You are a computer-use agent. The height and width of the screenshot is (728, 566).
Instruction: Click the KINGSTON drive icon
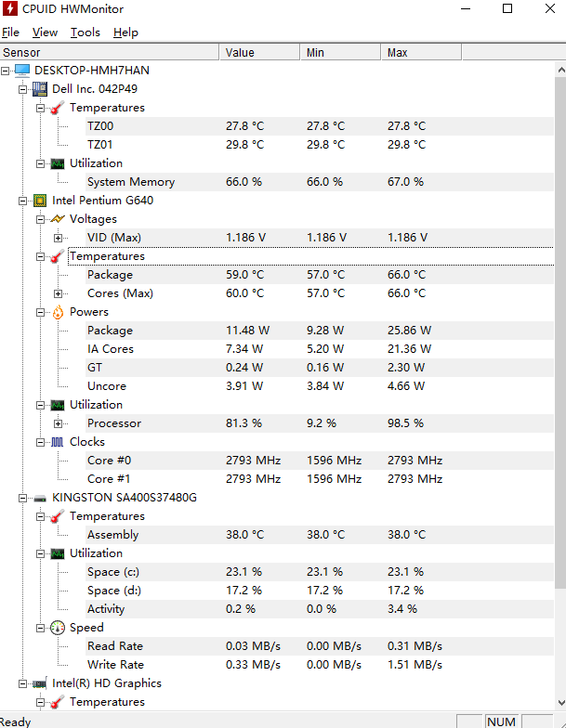(40, 498)
